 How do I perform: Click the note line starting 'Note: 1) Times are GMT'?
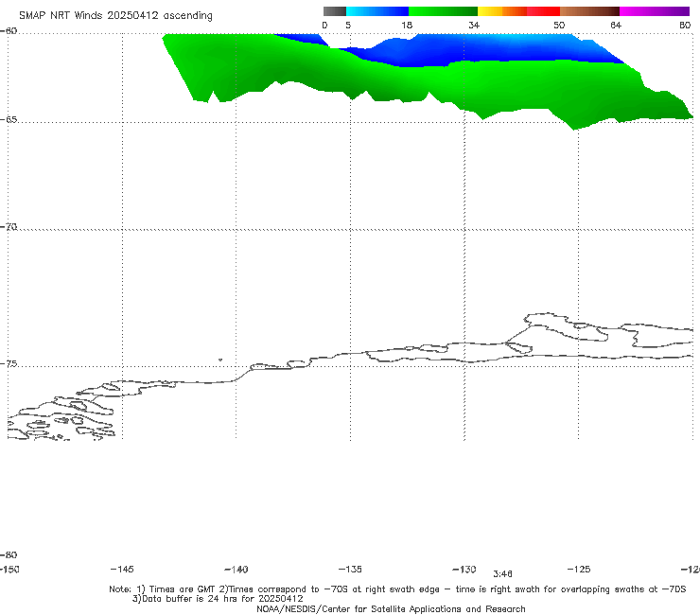pos(397,589)
